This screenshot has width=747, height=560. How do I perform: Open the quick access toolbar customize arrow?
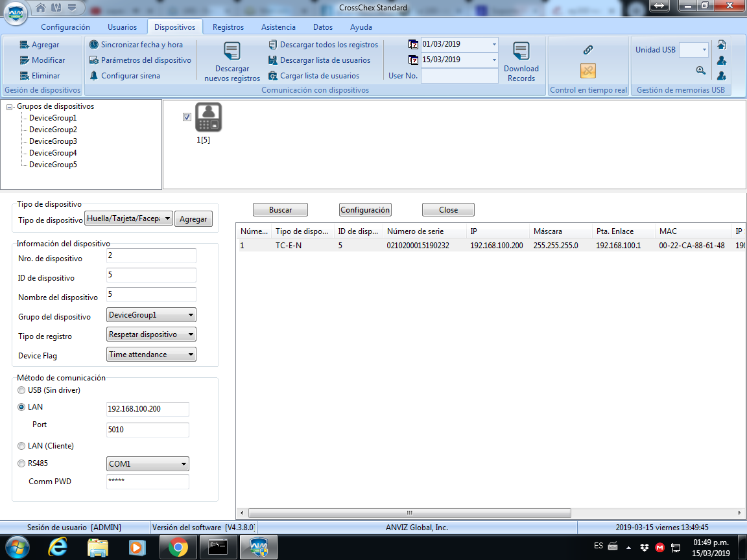point(72,8)
